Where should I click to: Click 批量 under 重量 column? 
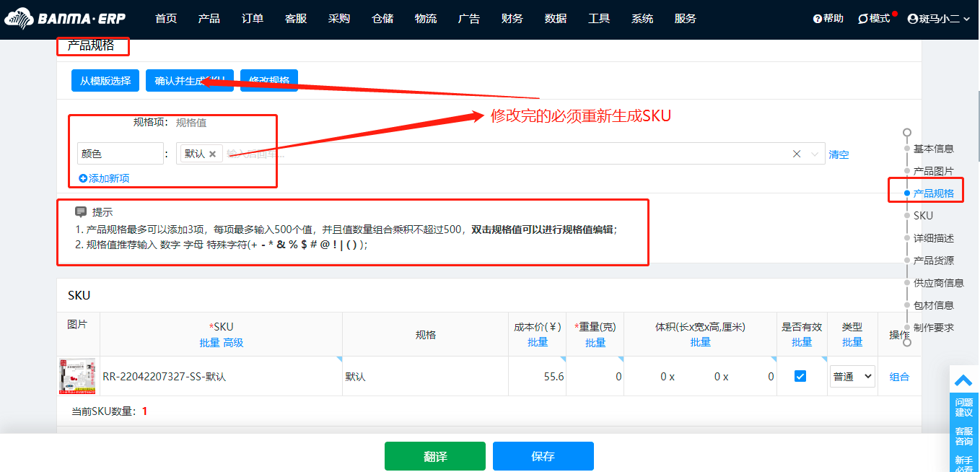pyautogui.click(x=595, y=343)
